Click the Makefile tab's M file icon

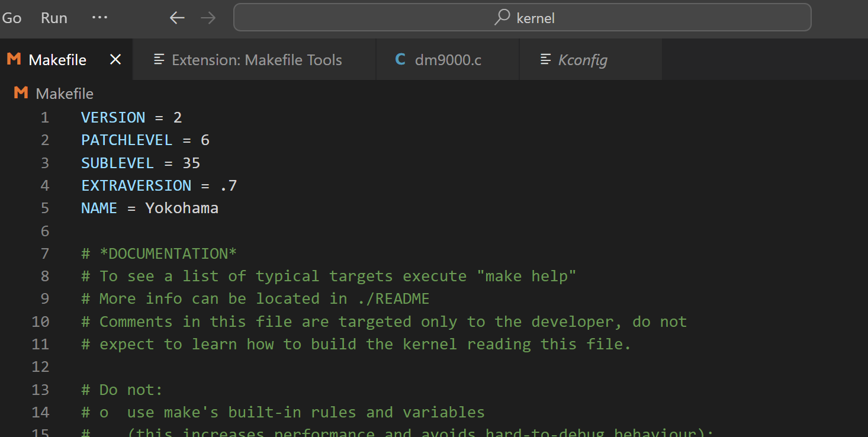[14, 59]
